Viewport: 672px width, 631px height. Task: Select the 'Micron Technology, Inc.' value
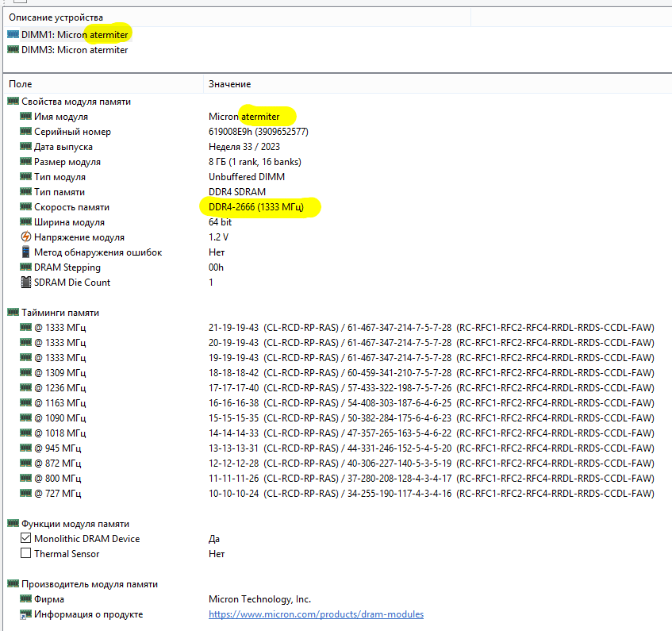tap(259, 598)
